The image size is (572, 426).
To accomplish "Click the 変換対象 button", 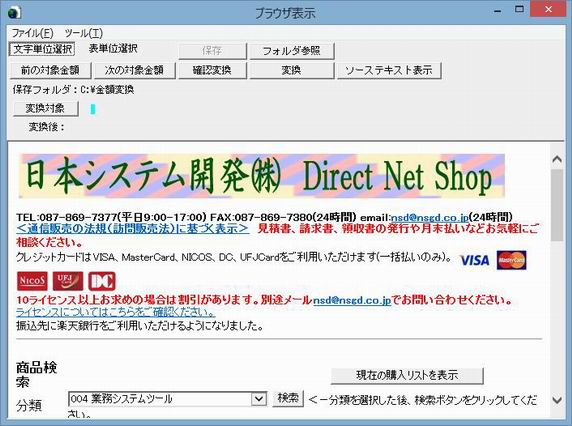I will pyautogui.click(x=45, y=108).
